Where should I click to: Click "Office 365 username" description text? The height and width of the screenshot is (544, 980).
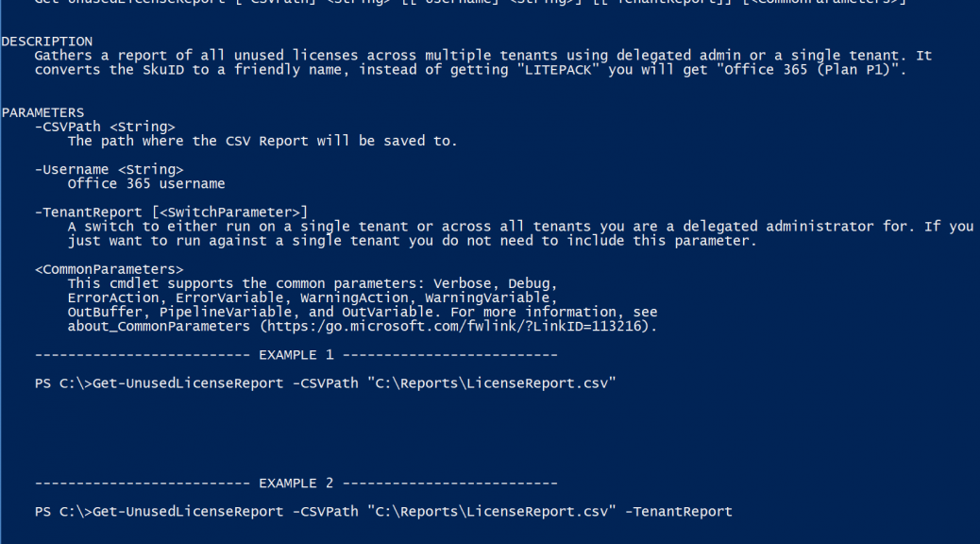(x=146, y=184)
